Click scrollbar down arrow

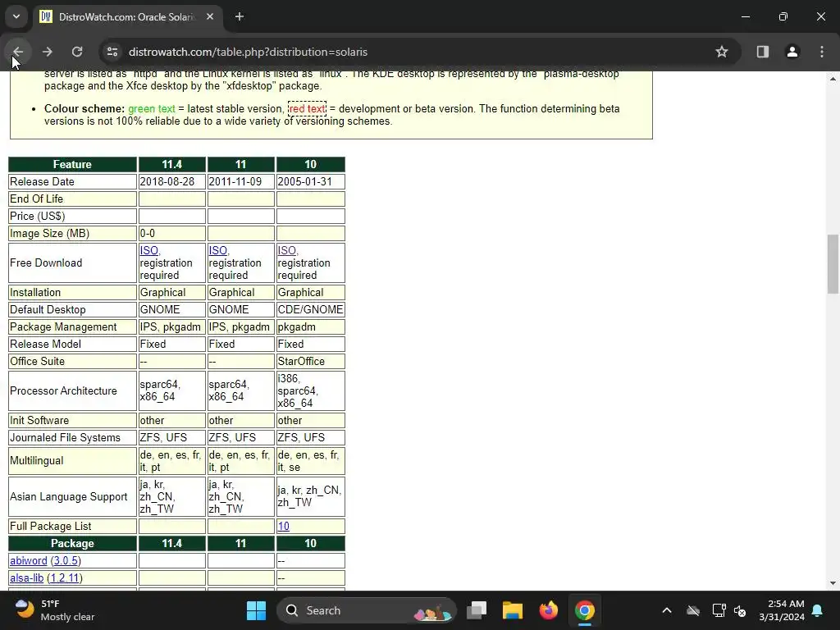tap(833, 583)
